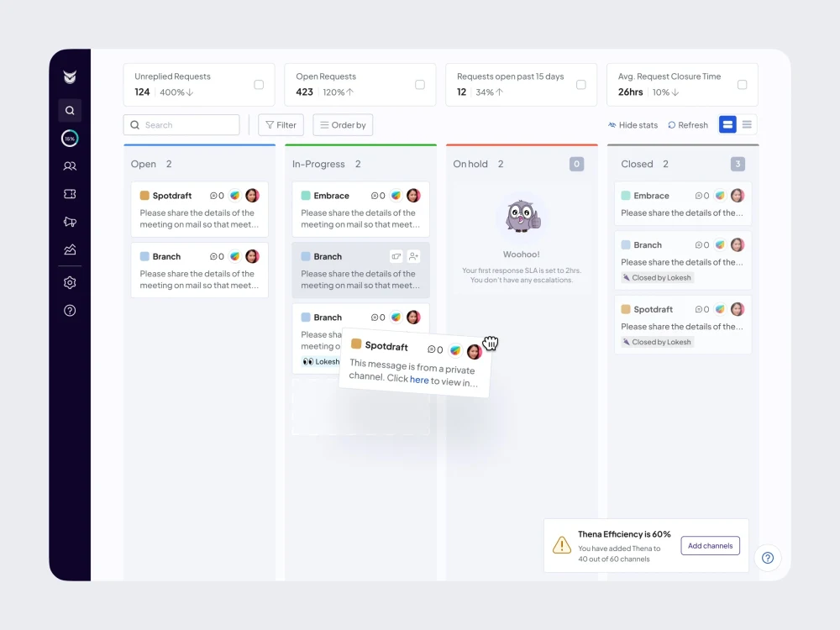The height and width of the screenshot is (630, 840).
Task: Open the Branch card in Closed column
Action: point(682,260)
